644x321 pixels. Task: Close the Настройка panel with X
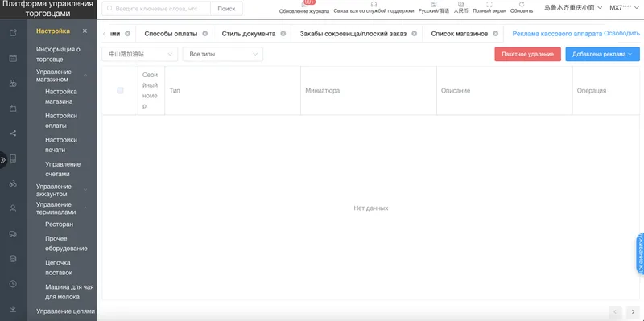[x=85, y=31]
